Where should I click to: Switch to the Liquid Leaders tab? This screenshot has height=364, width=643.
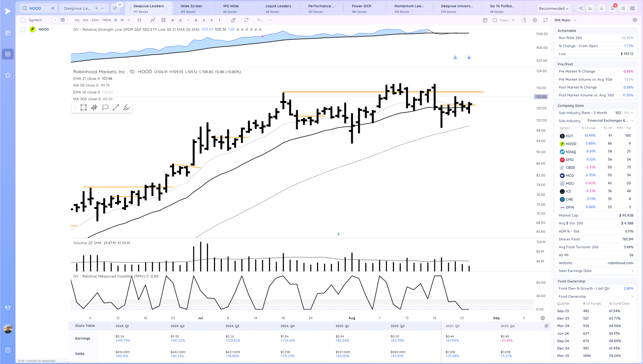coord(278,8)
